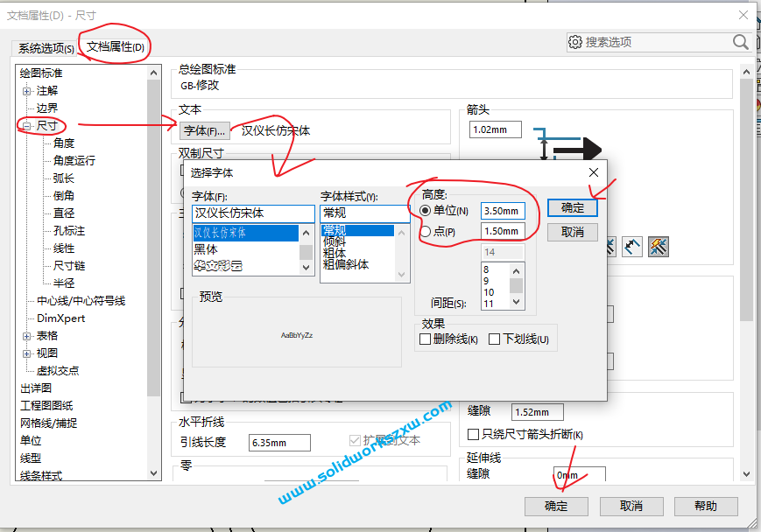
Task: Open the search options gear icon
Action: click(x=575, y=42)
